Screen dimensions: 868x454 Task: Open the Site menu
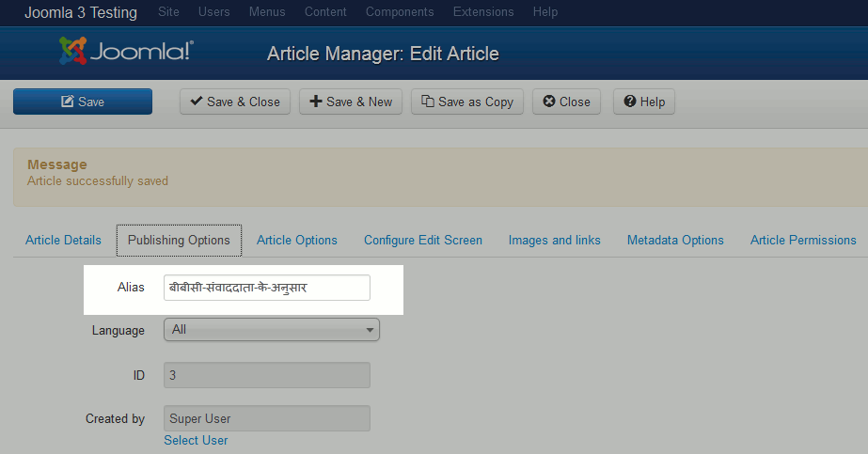pyautogui.click(x=169, y=12)
